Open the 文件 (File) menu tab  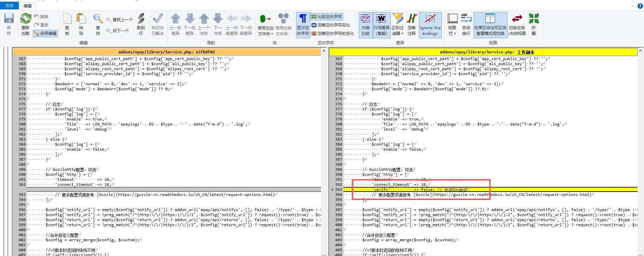pos(9,6)
